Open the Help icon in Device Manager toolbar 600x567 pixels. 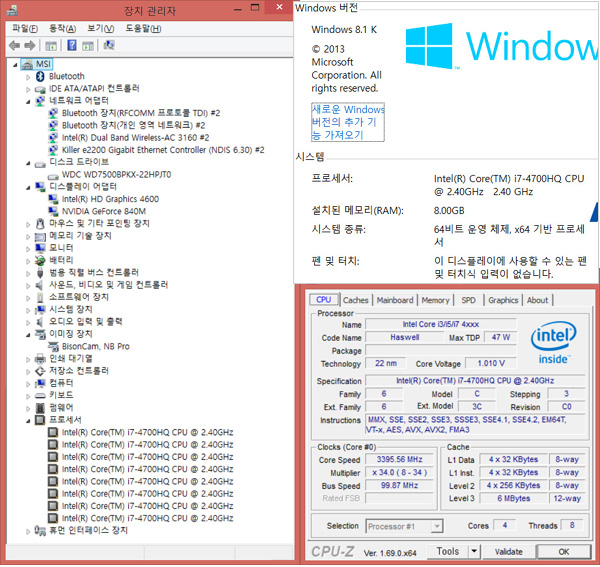point(72,45)
